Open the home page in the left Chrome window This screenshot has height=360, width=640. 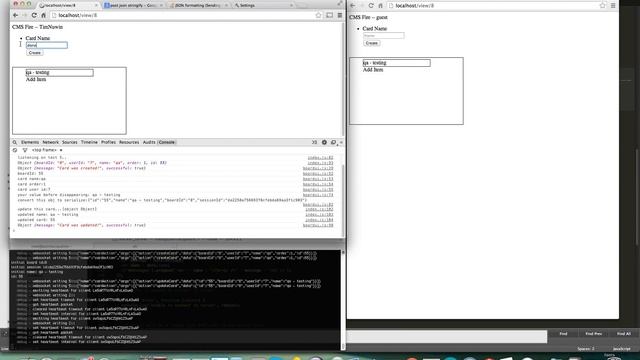[43, 15]
